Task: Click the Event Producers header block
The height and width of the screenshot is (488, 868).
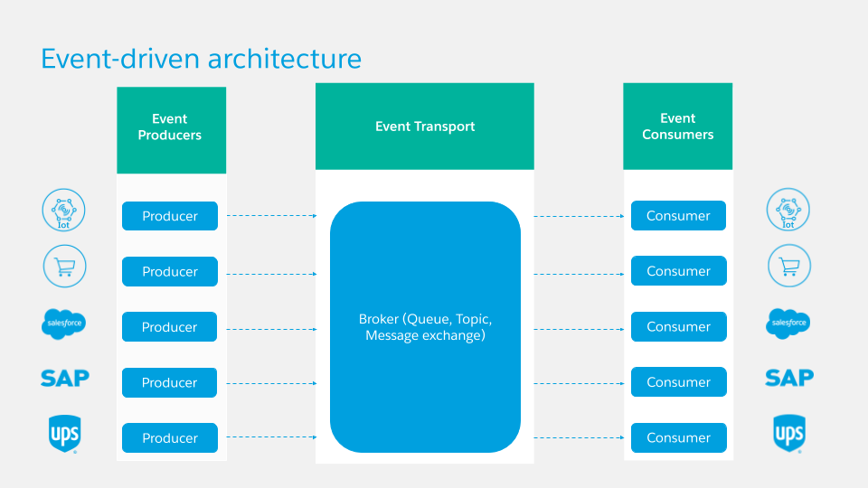Action: tap(171, 128)
